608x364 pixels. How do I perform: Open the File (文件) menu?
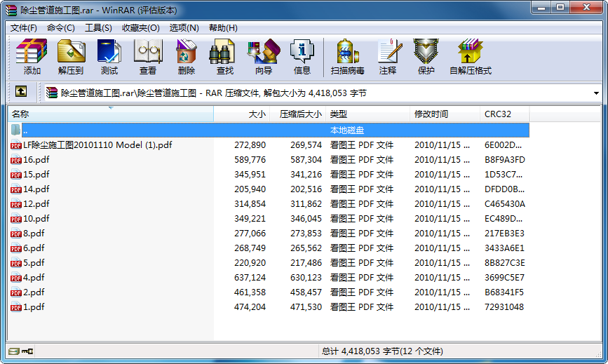[24, 28]
